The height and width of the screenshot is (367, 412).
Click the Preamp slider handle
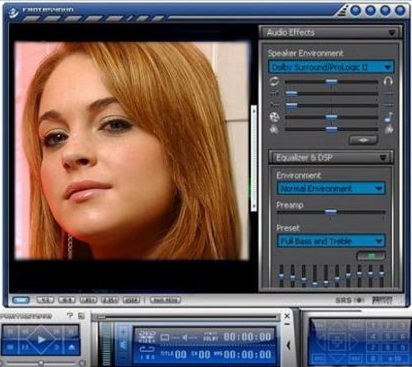click(331, 212)
